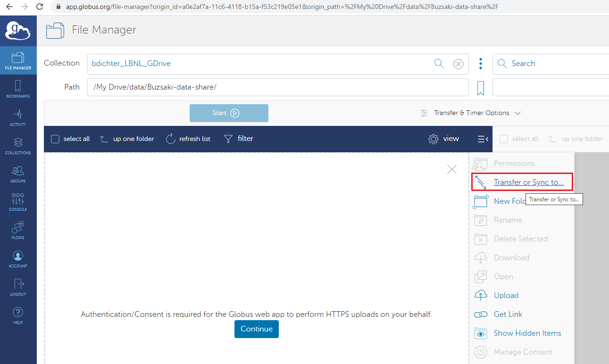Click Logout in the sidebar
The width and height of the screenshot is (609, 364).
point(18,287)
